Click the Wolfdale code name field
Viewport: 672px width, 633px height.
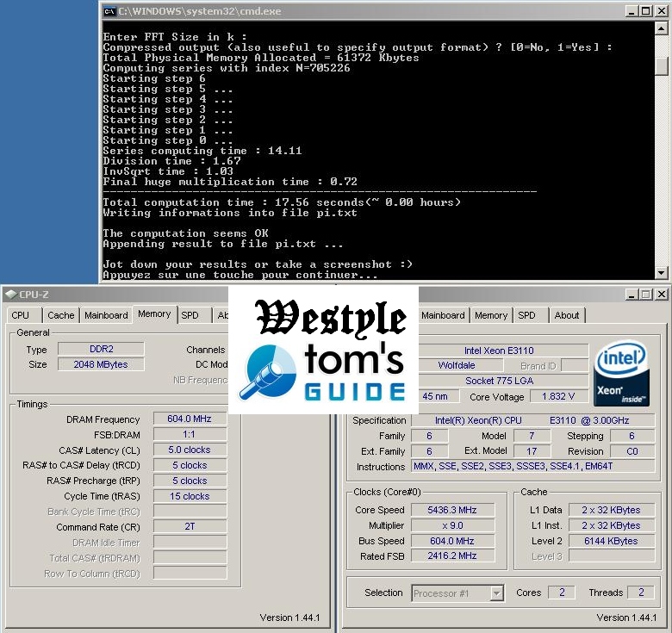click(461, 365)
